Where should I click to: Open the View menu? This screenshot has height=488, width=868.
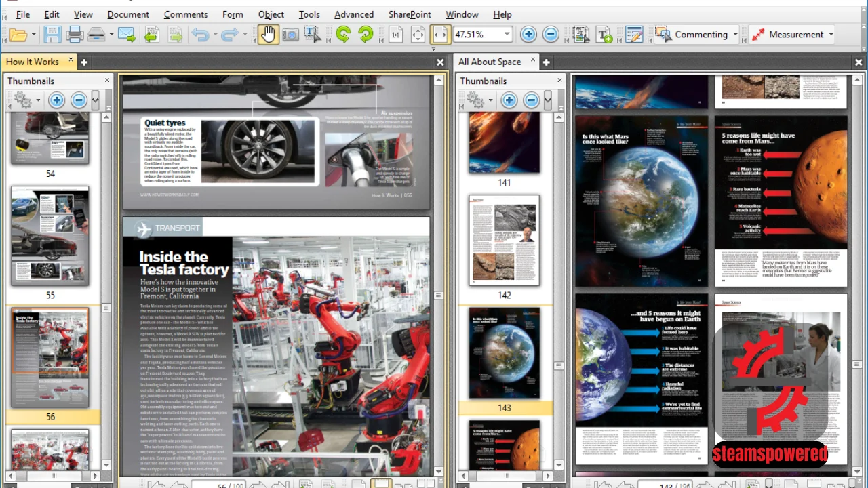pyautogui.click(x=83, y=14)
